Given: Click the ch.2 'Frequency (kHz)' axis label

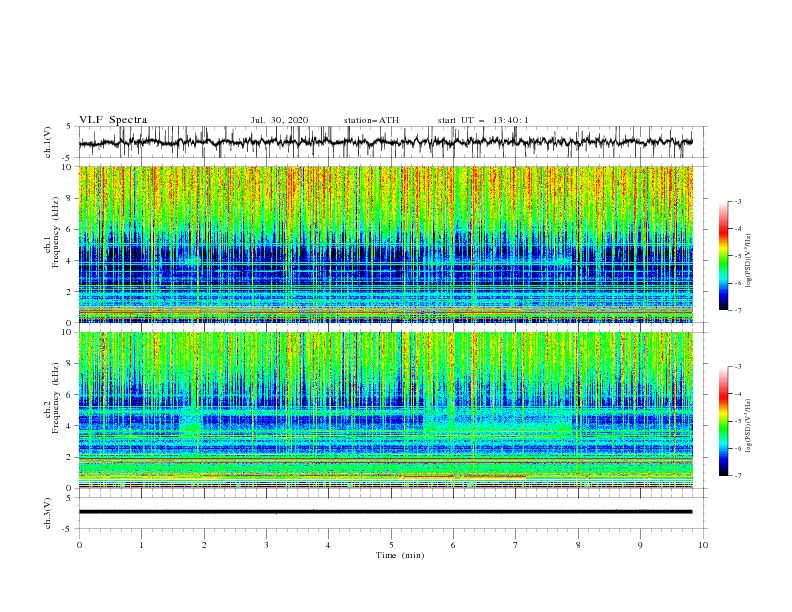Looking at the screenshot, I should pos(55,397).
